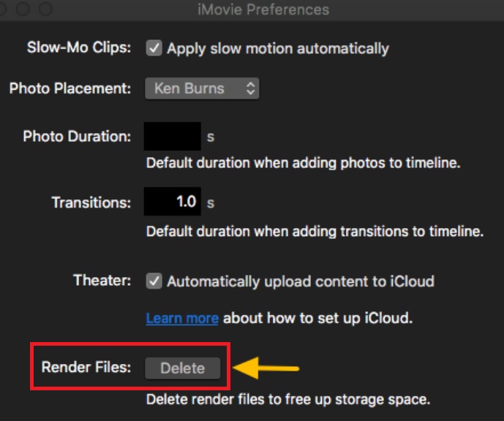Click the 'Photo Duration:' label
The height and width of the screenshot is (421, 504).
point(77,136)
